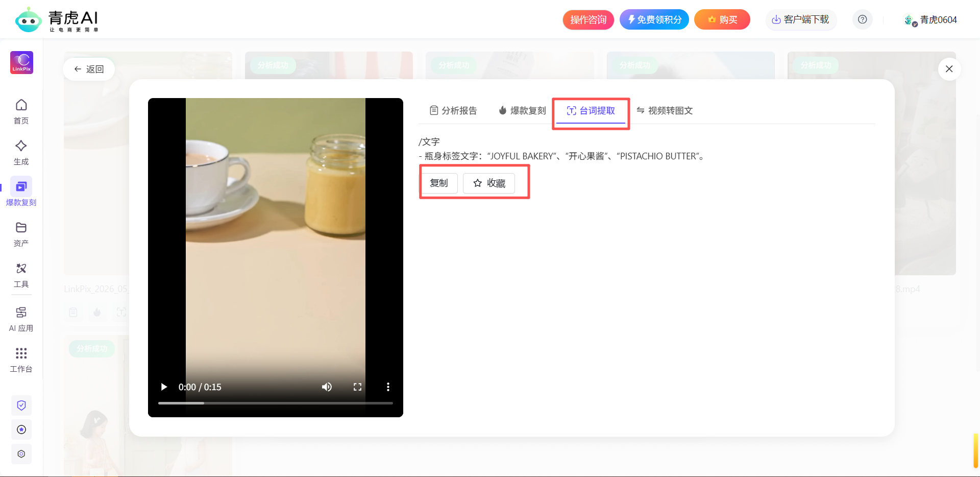Open the video more options menu
The width and height of the screenshot is (980, 477).
pos(388,387)
